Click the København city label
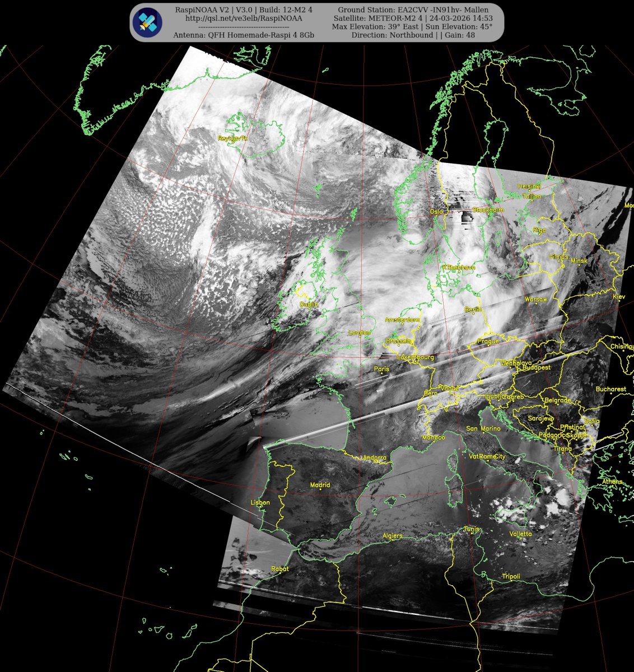634x672 pixels. point(459,268)
